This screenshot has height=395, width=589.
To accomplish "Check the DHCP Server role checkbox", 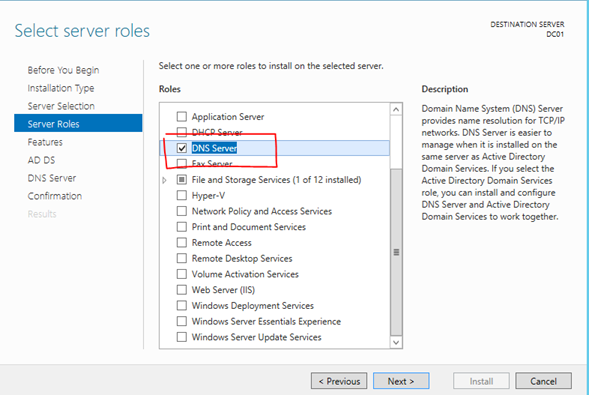I will point(182,133).
